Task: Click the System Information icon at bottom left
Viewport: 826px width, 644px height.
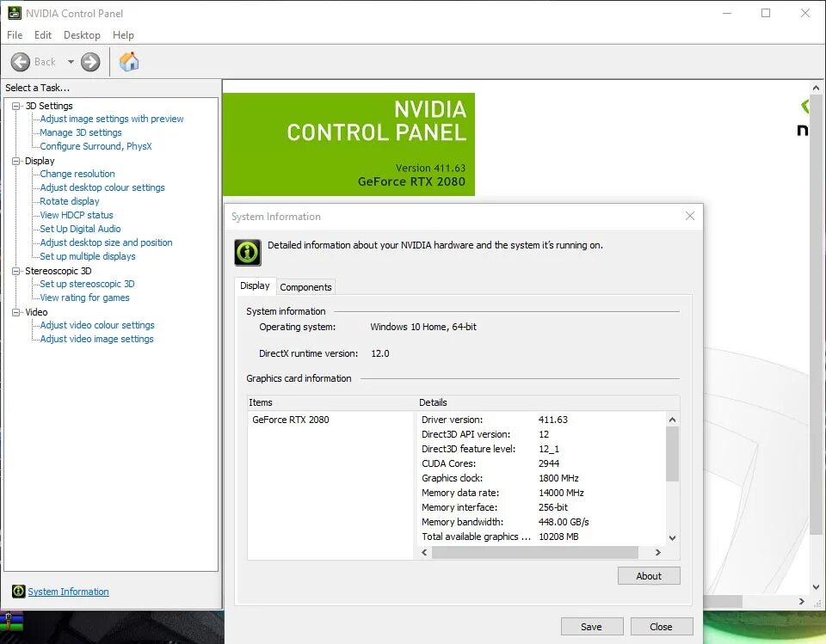Action: [18, 591]
